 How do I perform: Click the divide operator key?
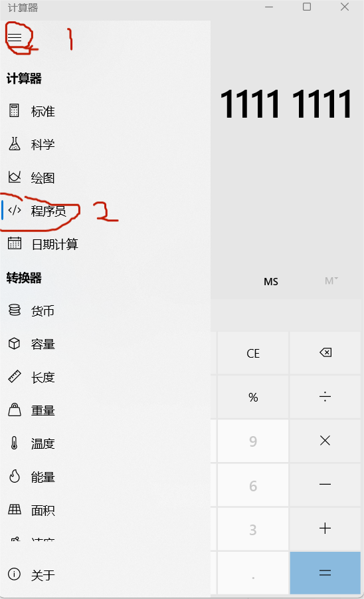(325, 397)
